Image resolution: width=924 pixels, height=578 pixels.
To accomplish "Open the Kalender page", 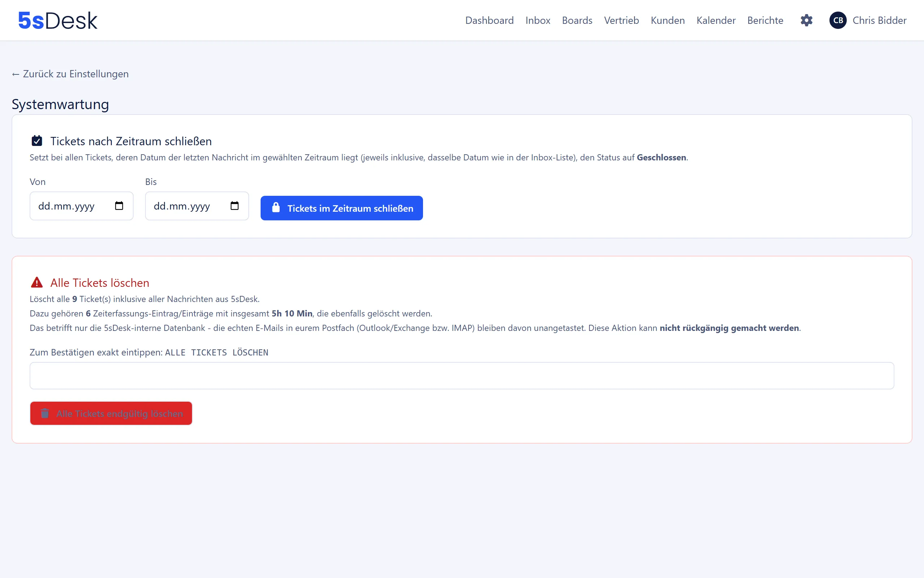I will (716, 20).
